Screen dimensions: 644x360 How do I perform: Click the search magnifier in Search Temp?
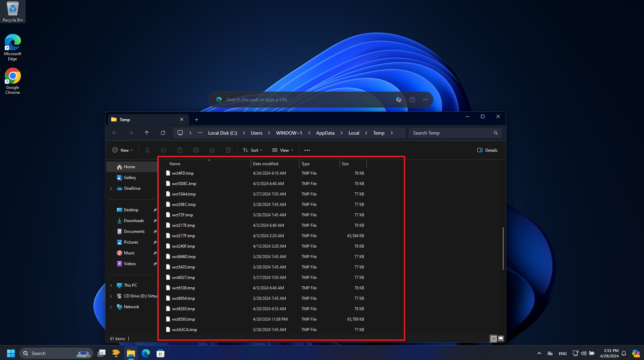(496, 133)
